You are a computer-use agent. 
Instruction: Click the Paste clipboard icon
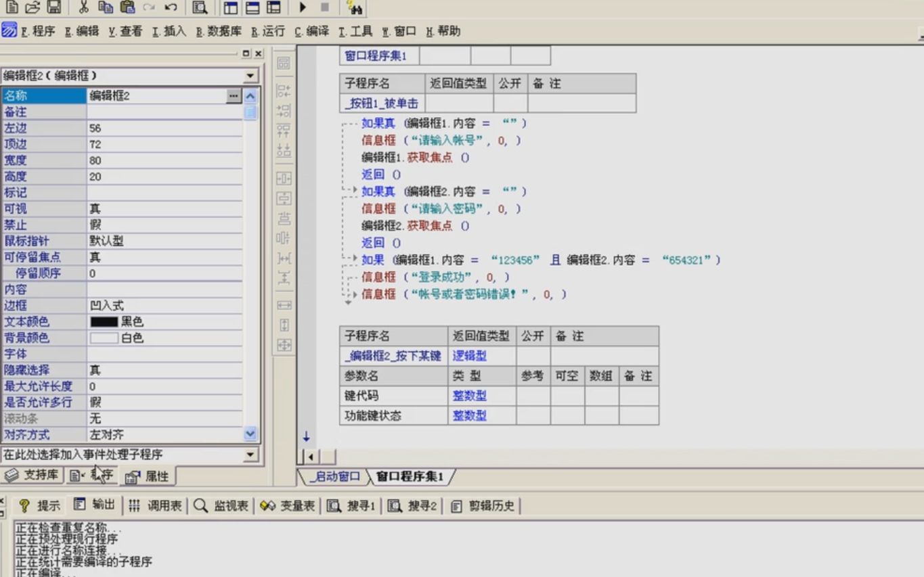127,7
